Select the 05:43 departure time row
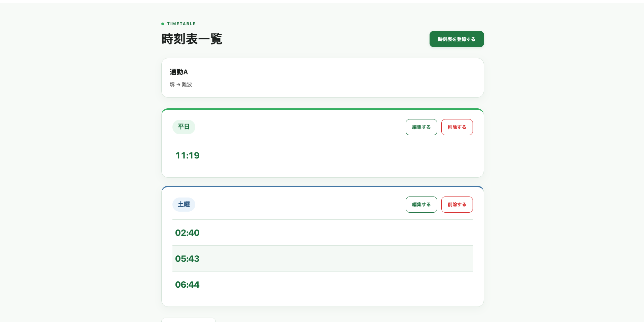 (323, 258)
